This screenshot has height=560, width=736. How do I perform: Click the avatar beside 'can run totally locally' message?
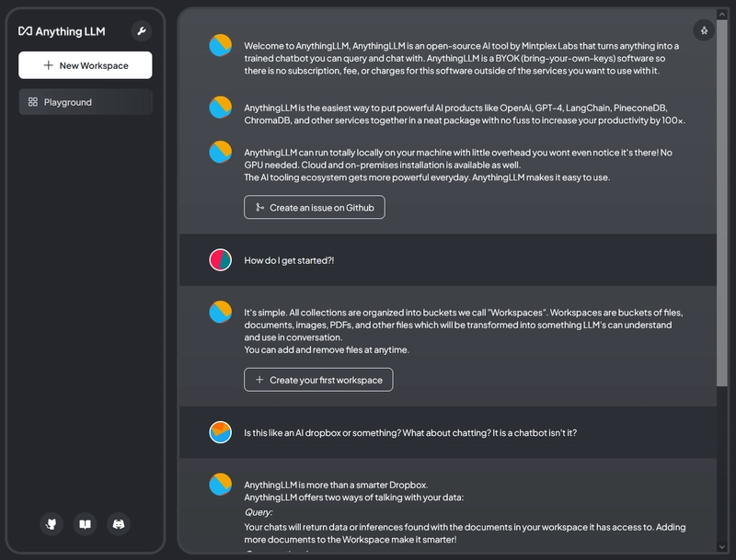coord(220,152)
